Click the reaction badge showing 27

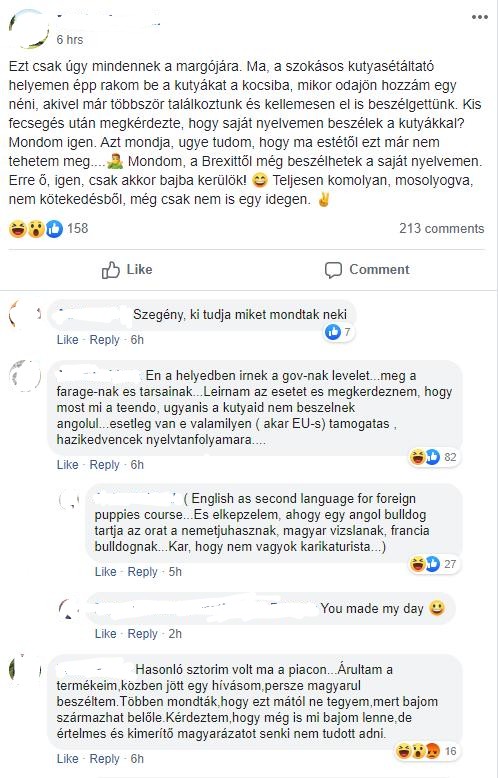click(x=434, y=564)
